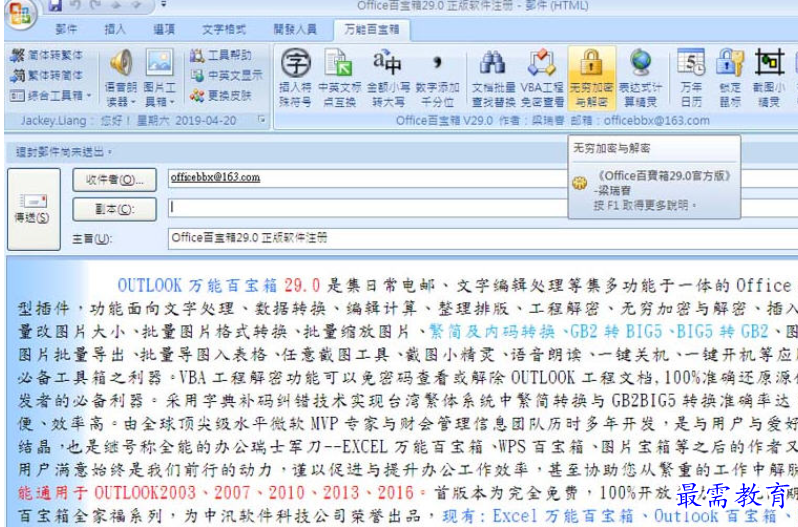This screenshot has height=527, width=798.
Task: Click cyan text 繁简及内码转换 in body
Action: [492, 332]
